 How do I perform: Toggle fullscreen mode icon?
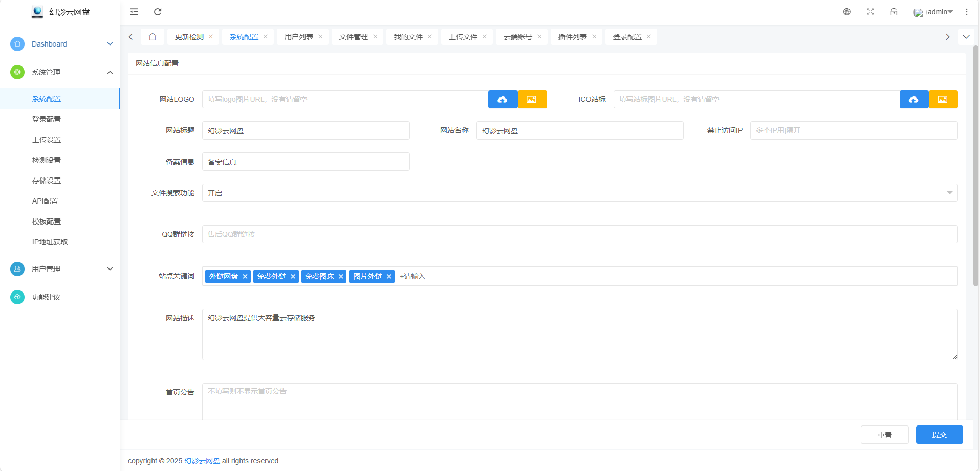point(870,12)
